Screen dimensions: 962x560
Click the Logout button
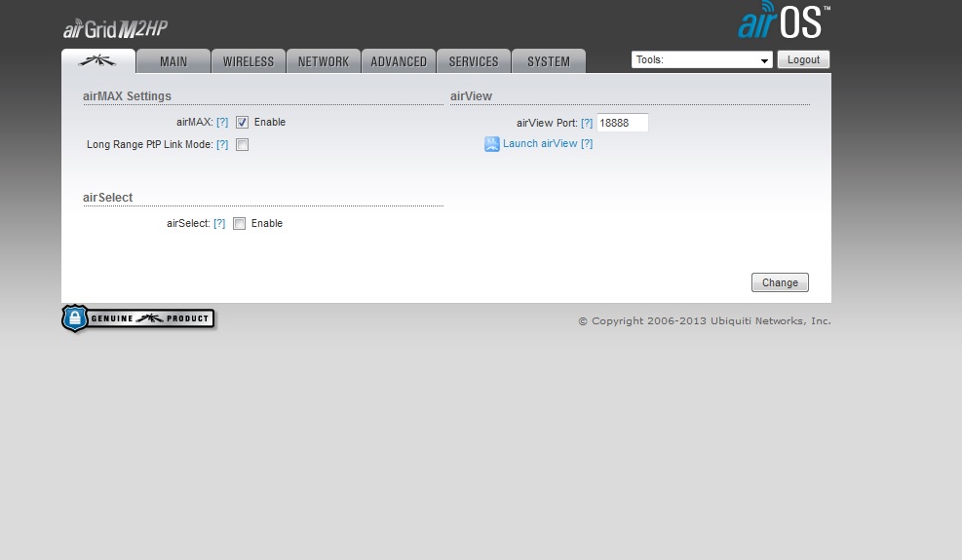(x=804, y=59)
